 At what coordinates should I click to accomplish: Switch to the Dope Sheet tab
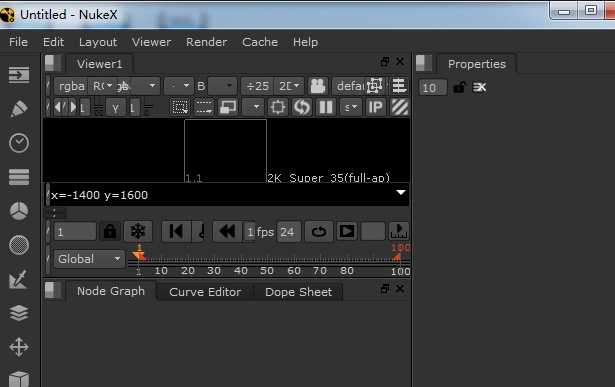point(298,292)
